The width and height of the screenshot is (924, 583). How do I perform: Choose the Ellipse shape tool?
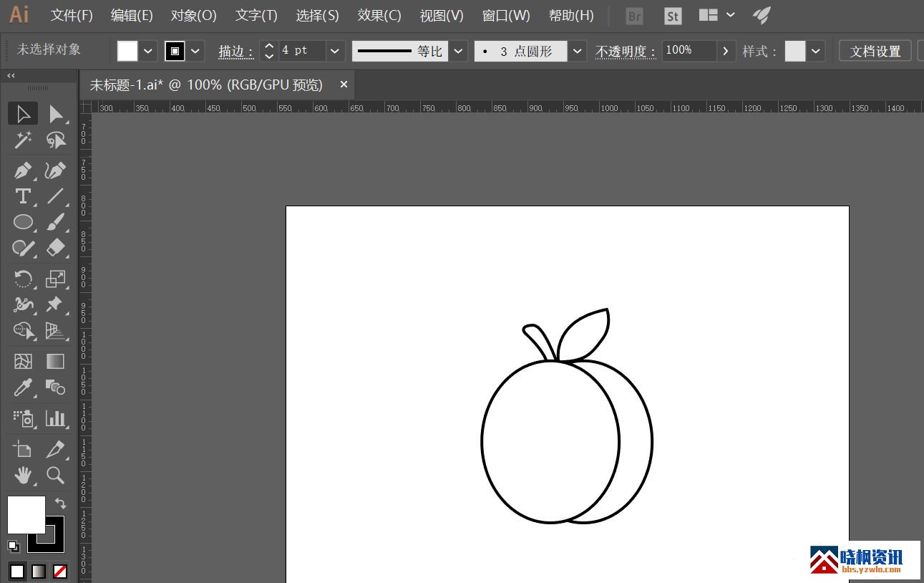23,222
